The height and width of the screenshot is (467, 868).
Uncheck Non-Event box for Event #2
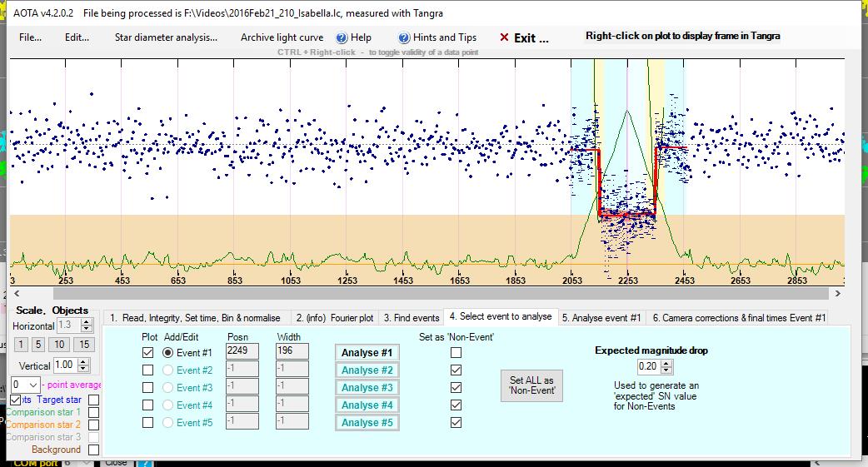pos(456,370)
